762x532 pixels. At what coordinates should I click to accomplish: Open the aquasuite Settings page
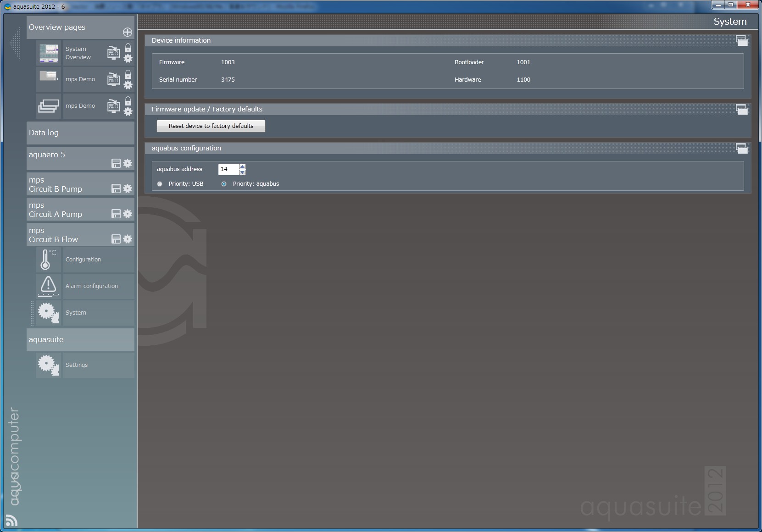point(99,365)
